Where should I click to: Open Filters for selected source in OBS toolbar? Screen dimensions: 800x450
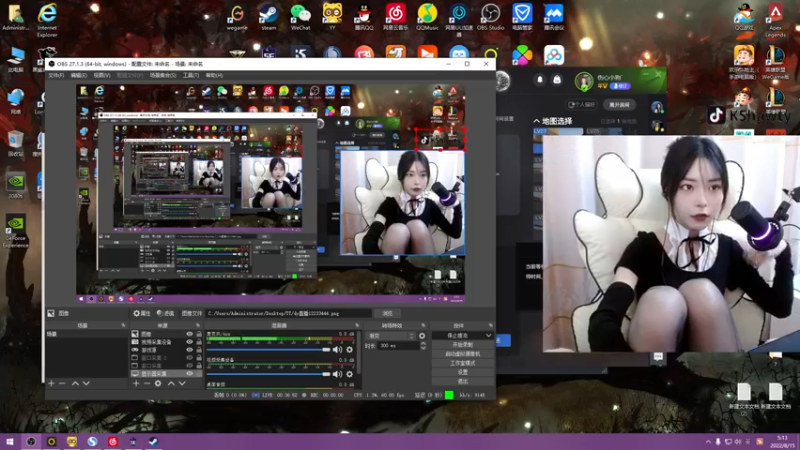[x=165, y=313]
